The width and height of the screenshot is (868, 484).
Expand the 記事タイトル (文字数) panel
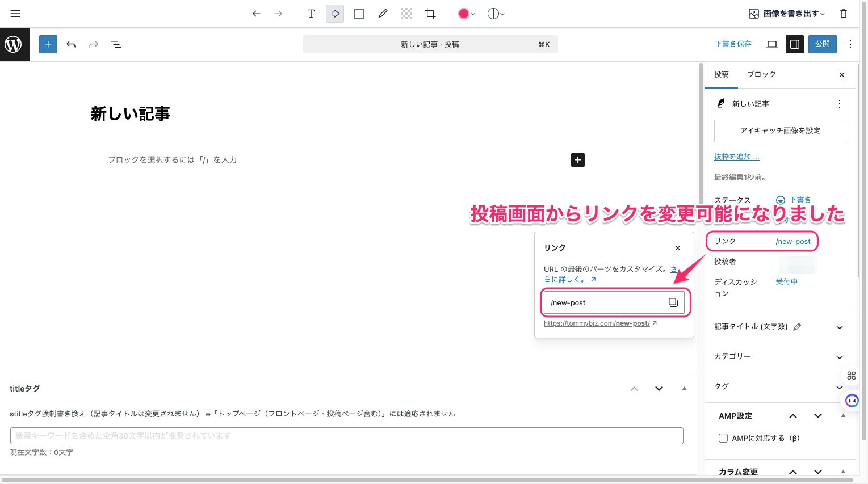coord(839,327)
